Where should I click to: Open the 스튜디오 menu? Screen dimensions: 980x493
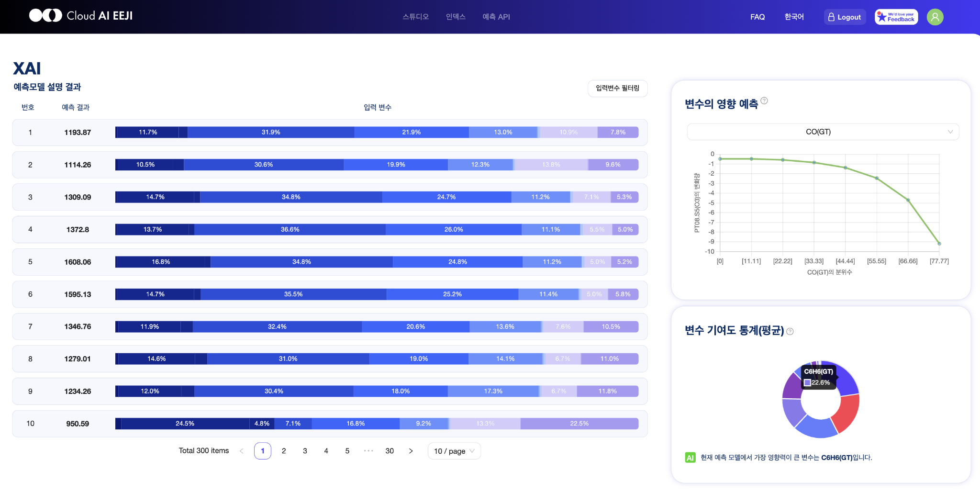click(415, 17)
